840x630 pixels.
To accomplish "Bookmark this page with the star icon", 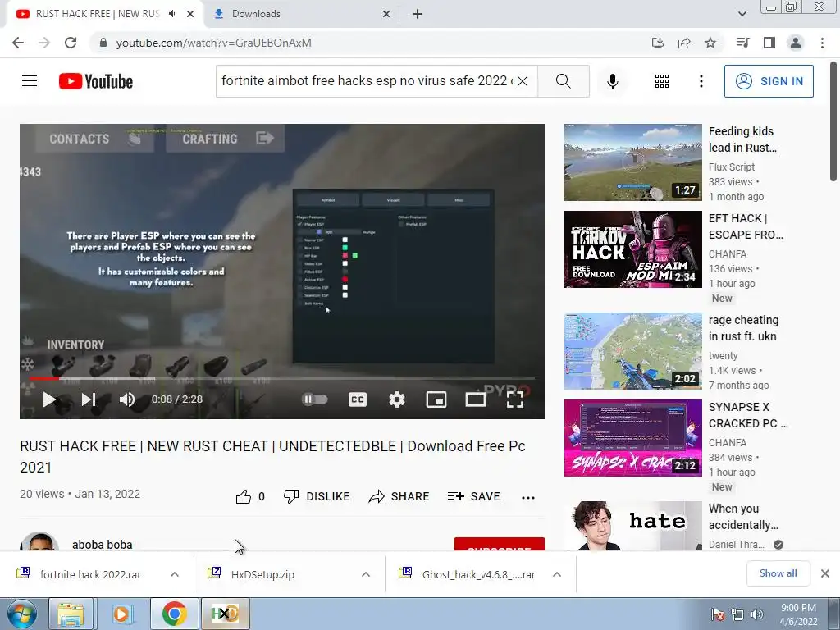I will click(710, 43).
